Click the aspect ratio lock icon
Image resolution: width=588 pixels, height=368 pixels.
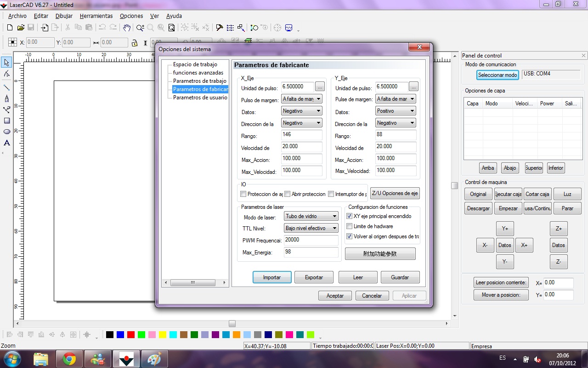click(134, 43)
